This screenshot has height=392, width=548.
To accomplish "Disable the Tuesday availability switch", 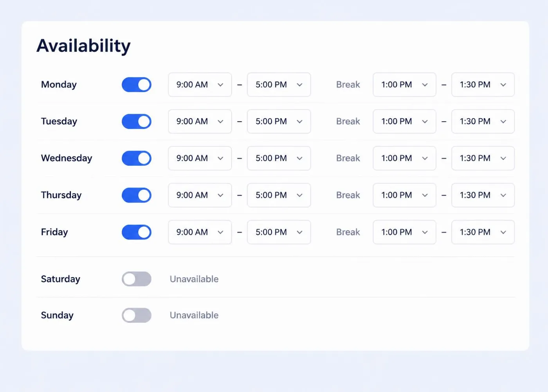I will (x=137, y=121).
